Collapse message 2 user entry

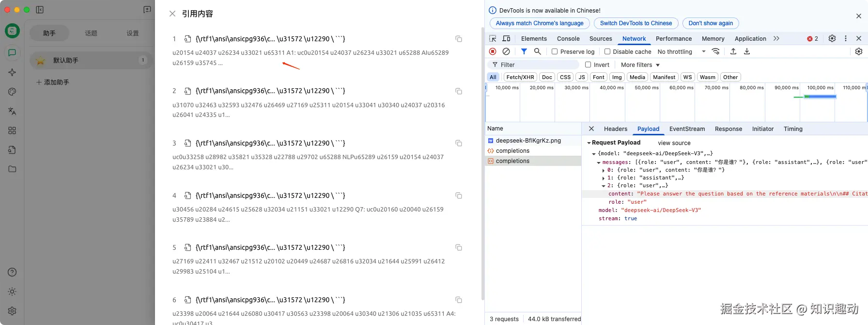(604, 186)
